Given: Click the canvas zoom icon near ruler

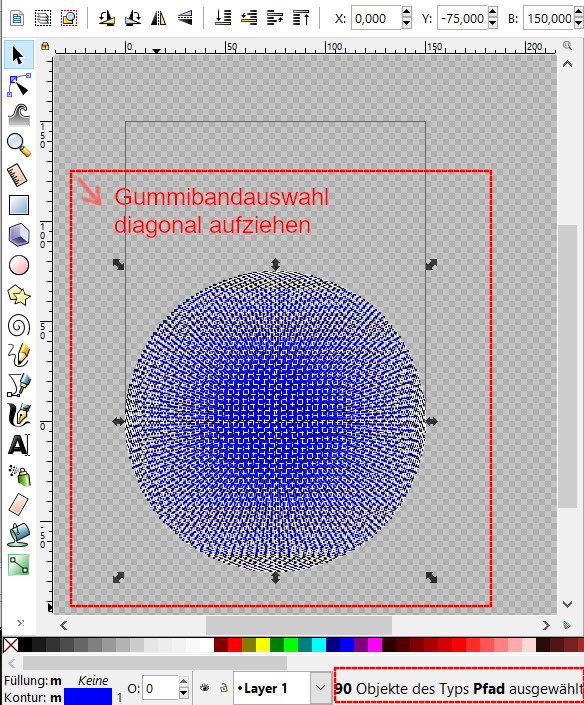Looking at the screenshot, I should coord(567,46).
